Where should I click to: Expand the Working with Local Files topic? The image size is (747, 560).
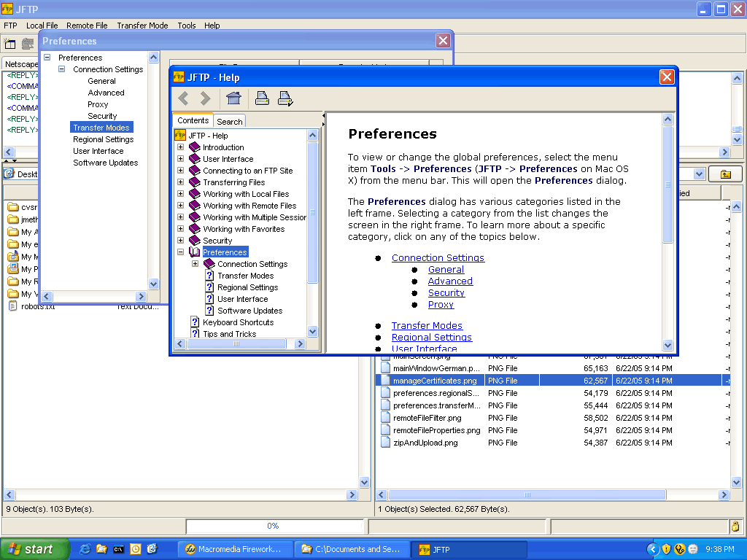click(181, 194)
